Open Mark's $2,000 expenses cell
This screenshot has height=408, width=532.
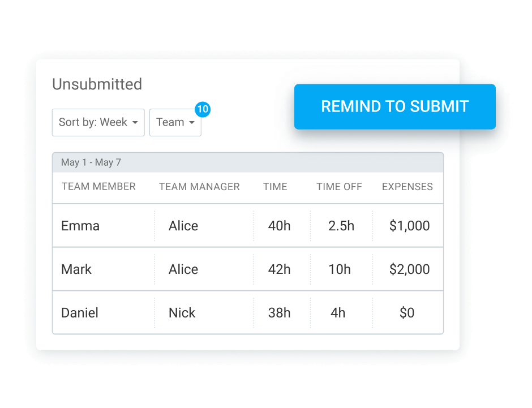(x=409, y=269)
